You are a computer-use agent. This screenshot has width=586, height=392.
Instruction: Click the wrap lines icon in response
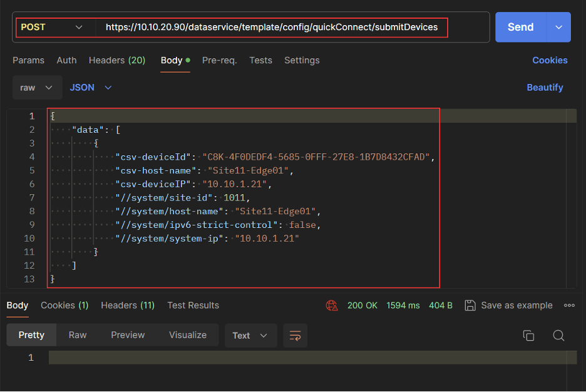pyautogui.click(x=295, y=336)
